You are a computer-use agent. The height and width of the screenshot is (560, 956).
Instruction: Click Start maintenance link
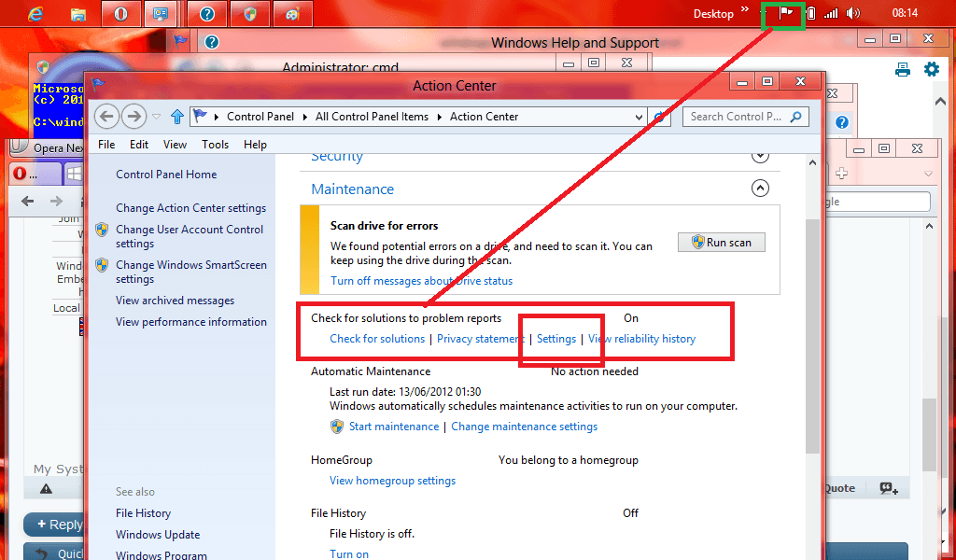click(x=394, y=427)
